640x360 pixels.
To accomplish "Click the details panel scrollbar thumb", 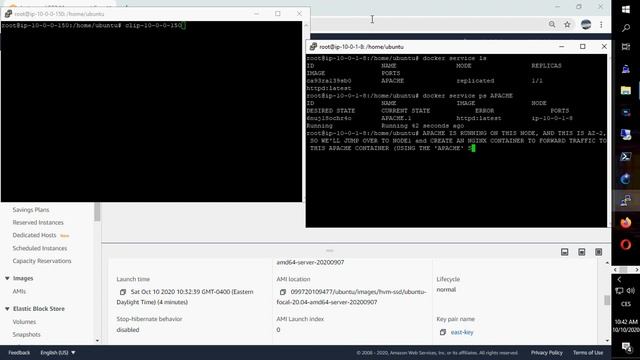I will pos(607,300).
